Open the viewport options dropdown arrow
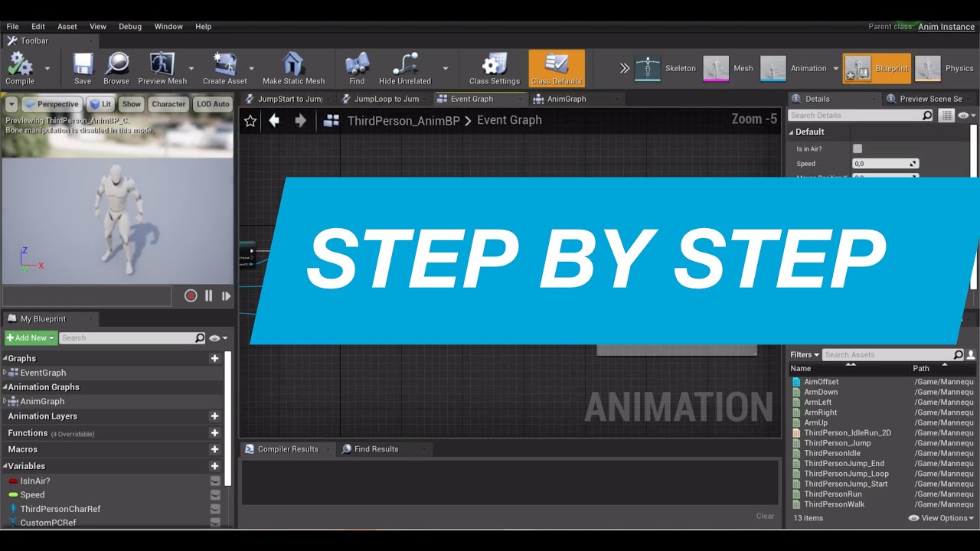Viewport: 980px width, 551px height. [x=11, y=104]
